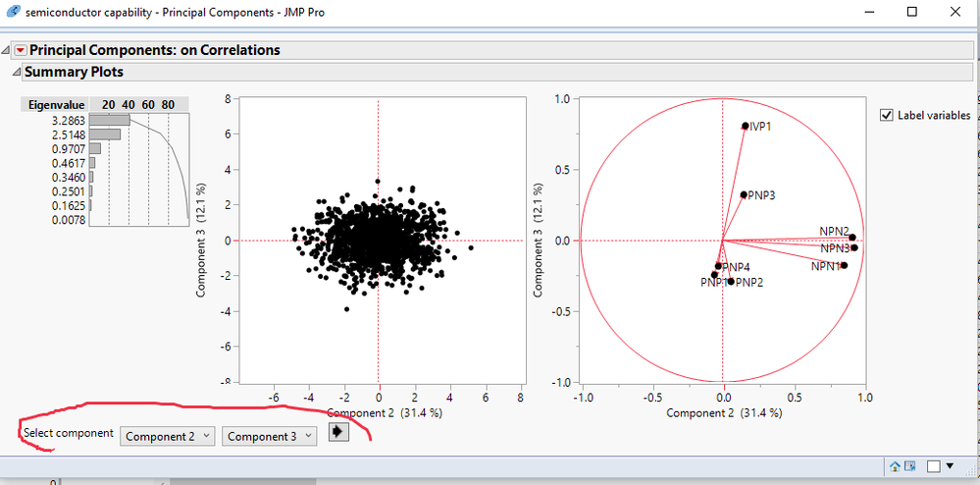Click the 0.3460 eigenvalue
980x485 pixels.
pos(69,177)
